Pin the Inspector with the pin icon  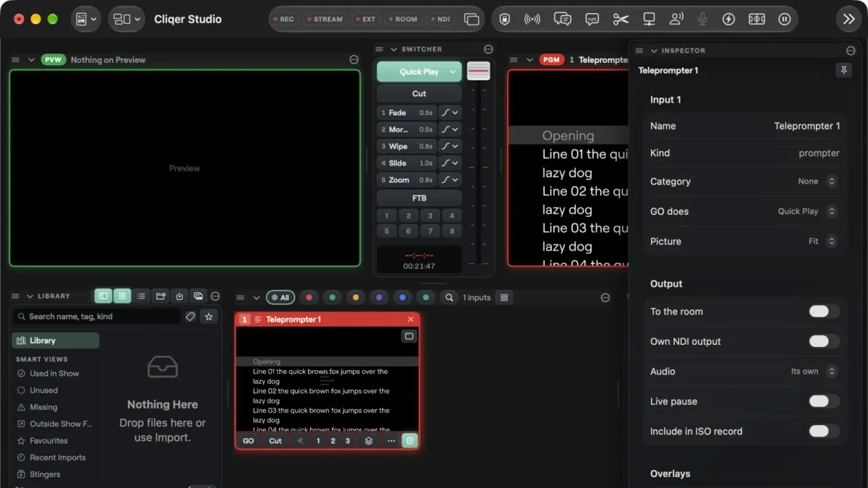(x=843, y=70)
